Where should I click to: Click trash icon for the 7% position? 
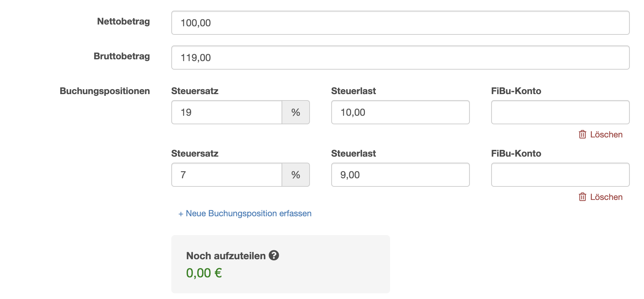582,197
